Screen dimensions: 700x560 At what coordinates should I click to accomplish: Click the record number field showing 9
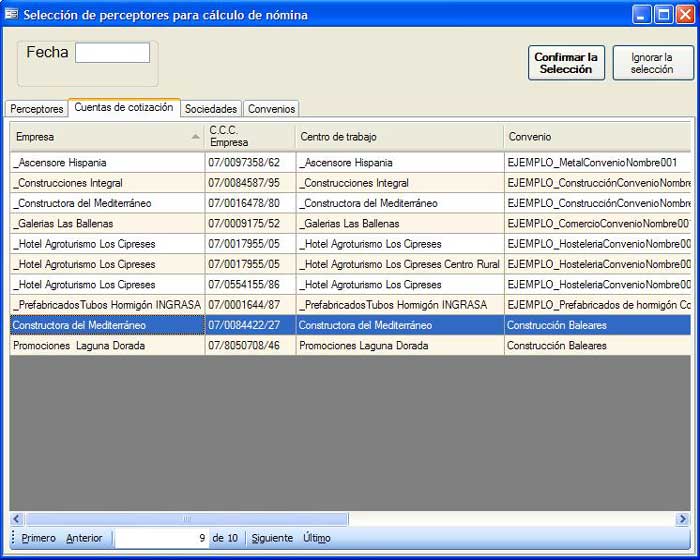click(x=162, y=538)
